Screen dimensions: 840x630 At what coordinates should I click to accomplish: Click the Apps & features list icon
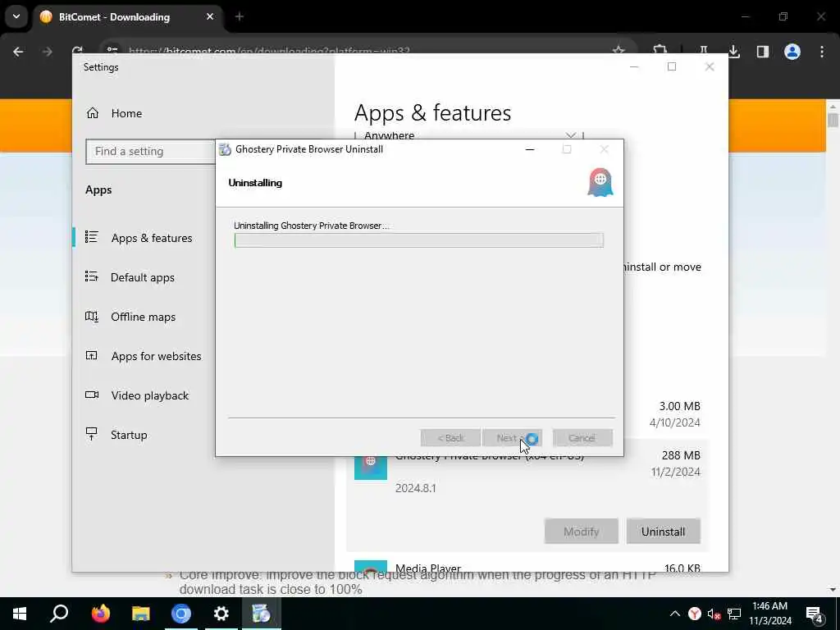coord(92,237)
